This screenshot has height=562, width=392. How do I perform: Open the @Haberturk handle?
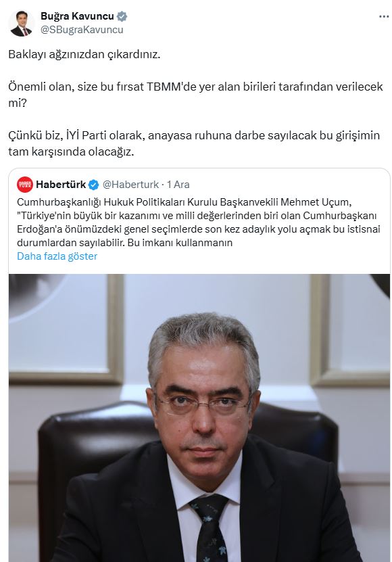pyautogui.click(x=130, y=185)
